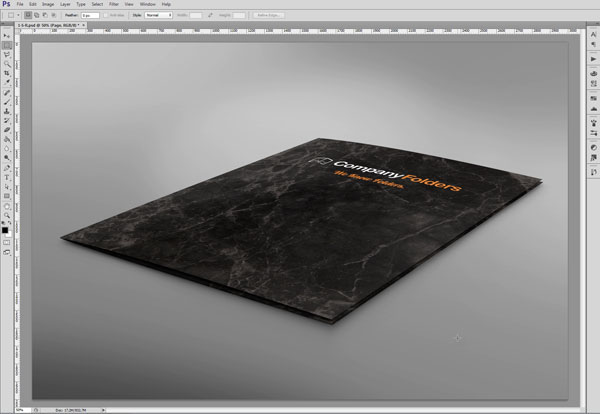600x414 pixels.
Task: Open the Image menu
Action: click(48, 4)
